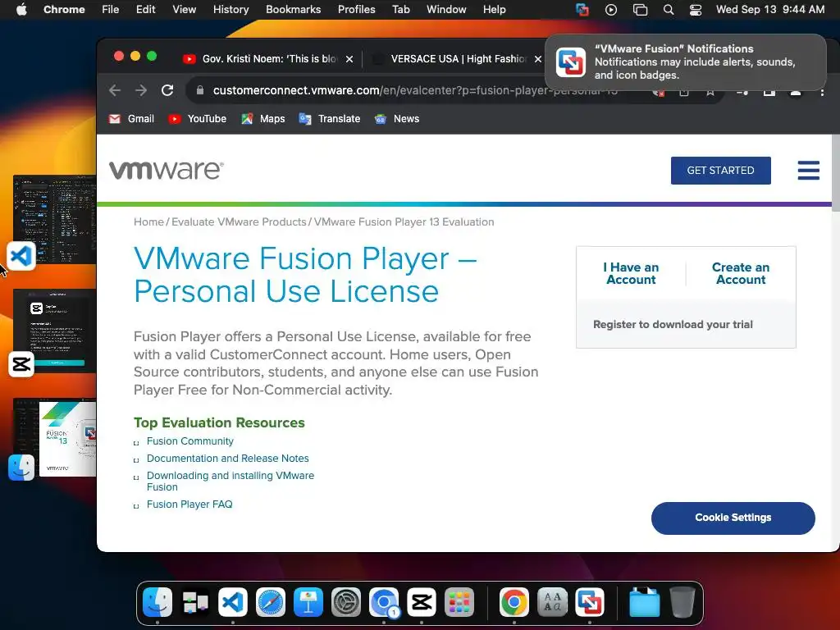Image resolution: width=840 pixels, height=630 pixels.
Task: Open Mission Control icon in the Dock
Action: [x=195, y=602]
